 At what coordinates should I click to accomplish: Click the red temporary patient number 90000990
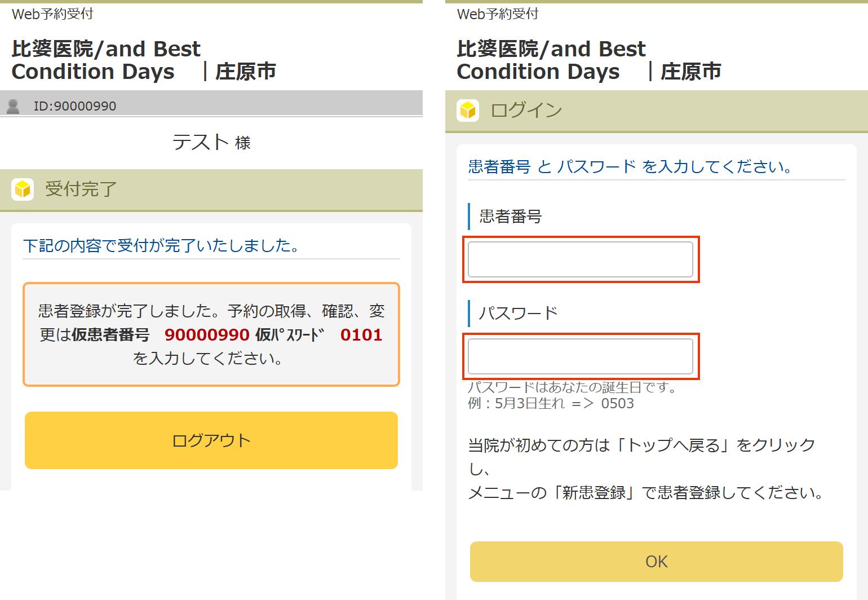pyautogui.click(x=207, y=335)
